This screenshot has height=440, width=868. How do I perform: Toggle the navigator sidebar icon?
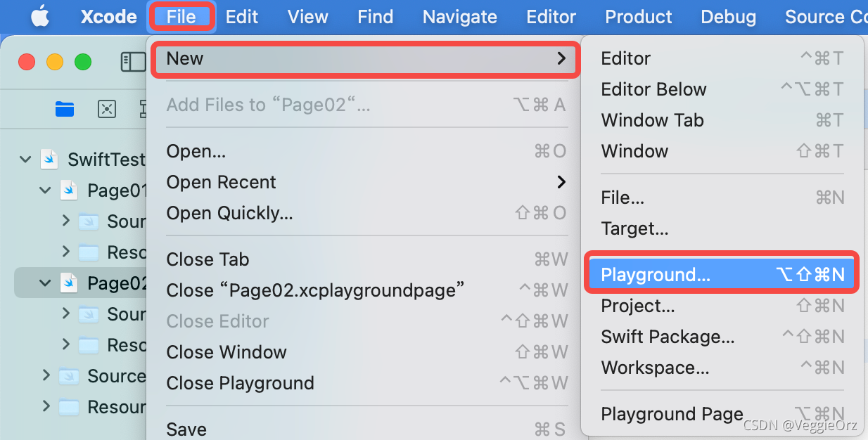point(133,62)
